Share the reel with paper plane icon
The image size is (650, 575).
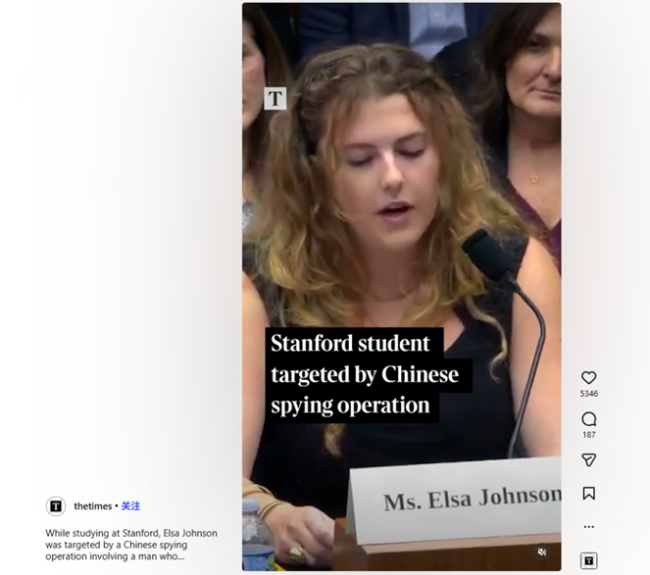(589, 460)
